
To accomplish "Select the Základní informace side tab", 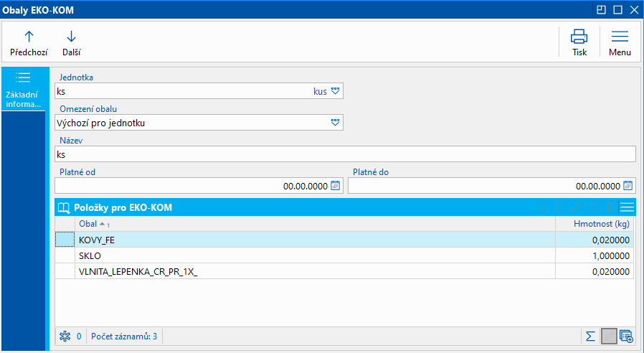I will pyautogui.click(x=24, y=90).
